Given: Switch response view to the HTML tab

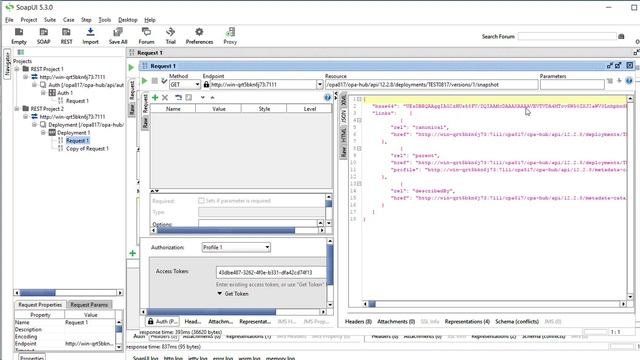Looking at the screenshot, I should [x=343, y=135].
